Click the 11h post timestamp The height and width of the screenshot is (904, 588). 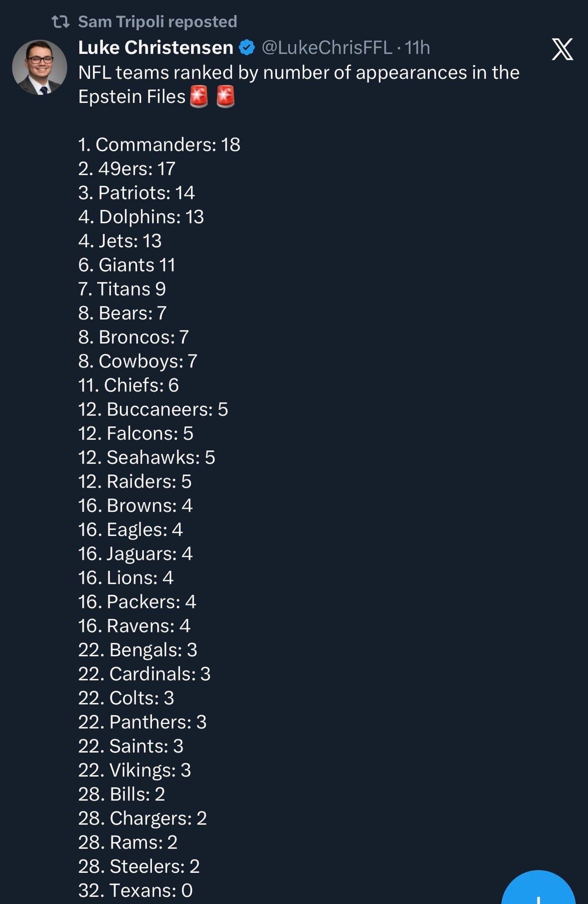[x=417, y=48]
